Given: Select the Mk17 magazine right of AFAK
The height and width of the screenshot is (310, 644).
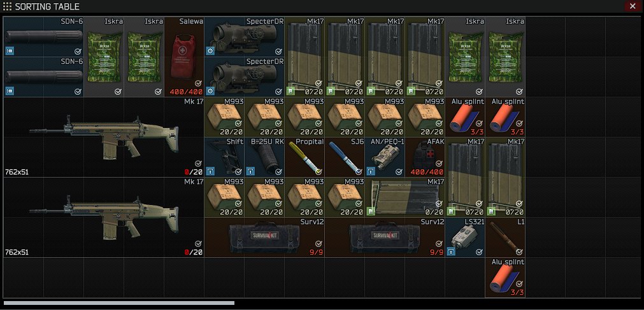Looking at the screenshot, I should tap(466, 177).
